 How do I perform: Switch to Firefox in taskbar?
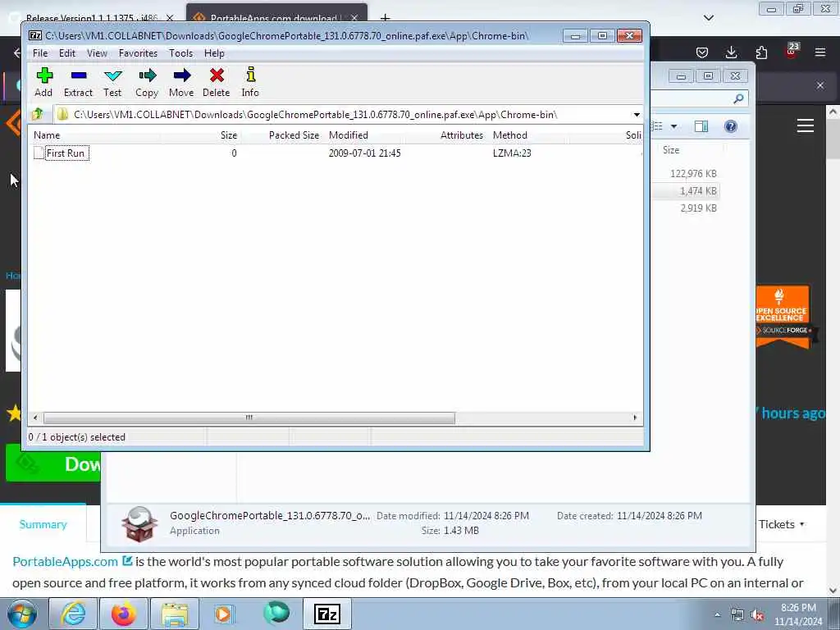123,614
